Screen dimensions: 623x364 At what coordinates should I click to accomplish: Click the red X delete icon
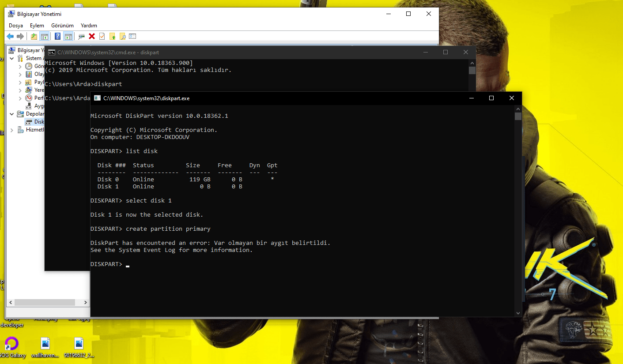click(x=92, y=36)
